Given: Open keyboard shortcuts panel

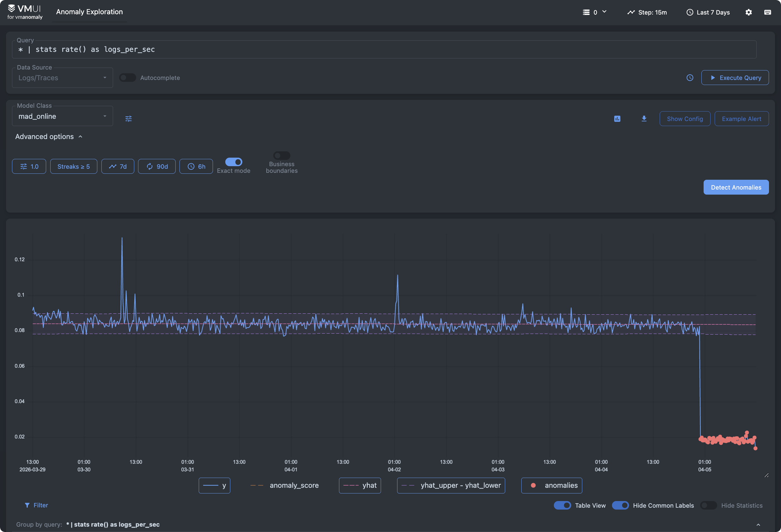Looking at the screenshot, I should pos(767,12).
